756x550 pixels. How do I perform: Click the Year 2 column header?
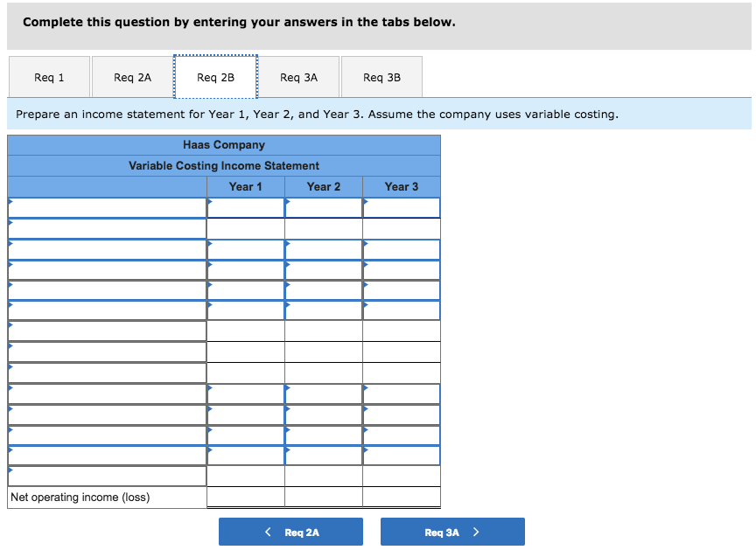pyautogui.click(x=323, y=186)
